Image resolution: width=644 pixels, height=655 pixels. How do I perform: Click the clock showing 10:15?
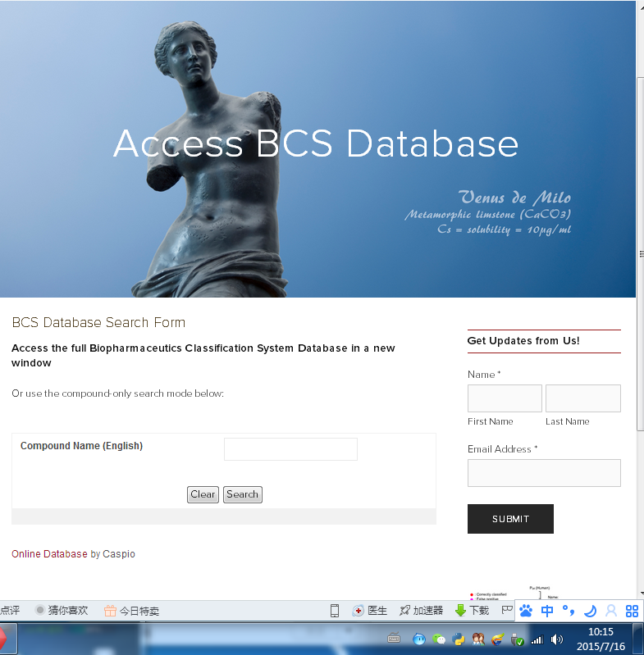[601, 631]
